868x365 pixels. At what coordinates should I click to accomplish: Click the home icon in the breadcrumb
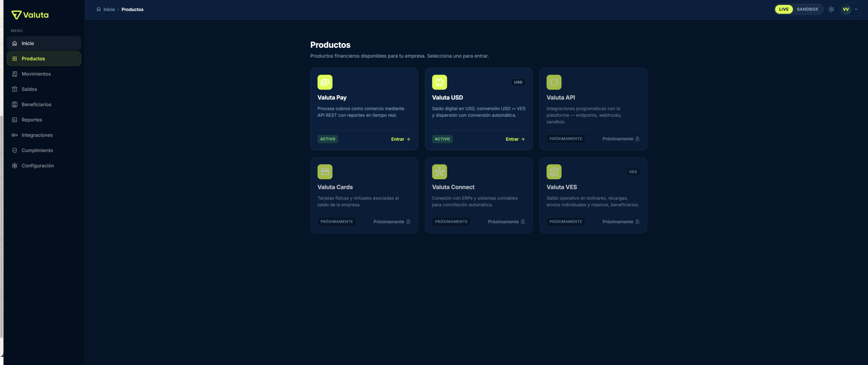[99, 9]
